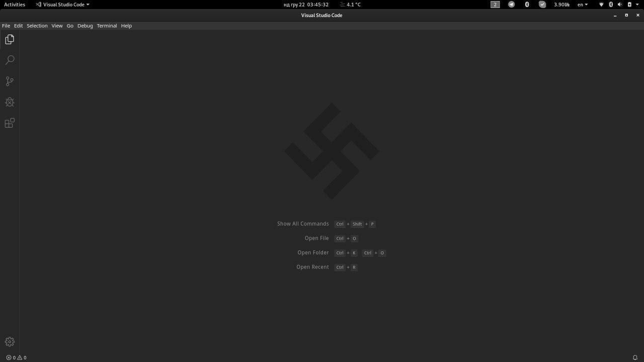Click the Open Recent label
The width and height of the screenshot is (644, 362).
click(312, 267)
